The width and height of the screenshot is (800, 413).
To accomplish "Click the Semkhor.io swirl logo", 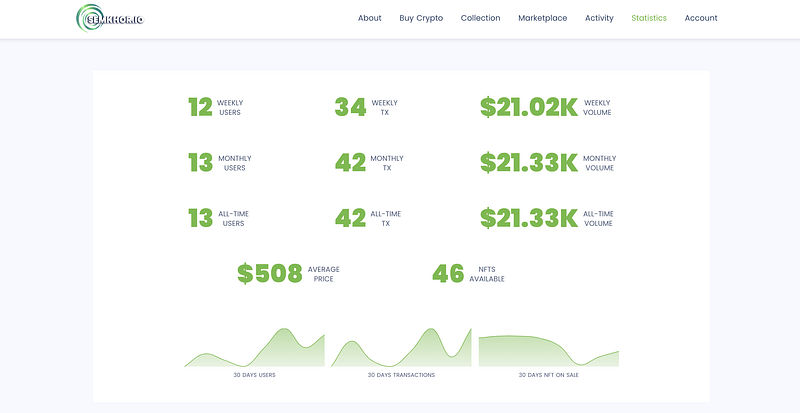I will 110,18.
